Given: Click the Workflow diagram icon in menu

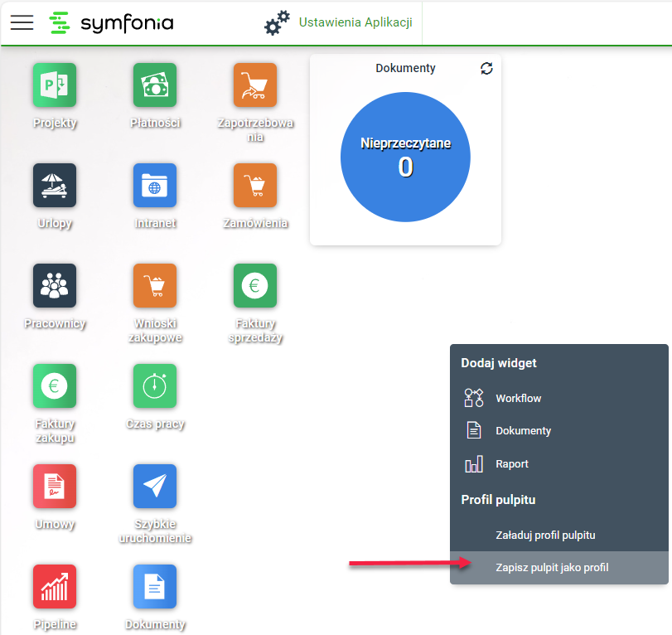Looking at the screenshot, I should [x=474, y=398].
